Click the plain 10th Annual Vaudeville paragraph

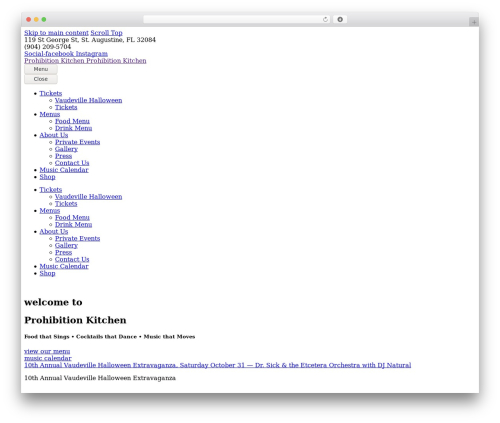click(x=100, y=378)
